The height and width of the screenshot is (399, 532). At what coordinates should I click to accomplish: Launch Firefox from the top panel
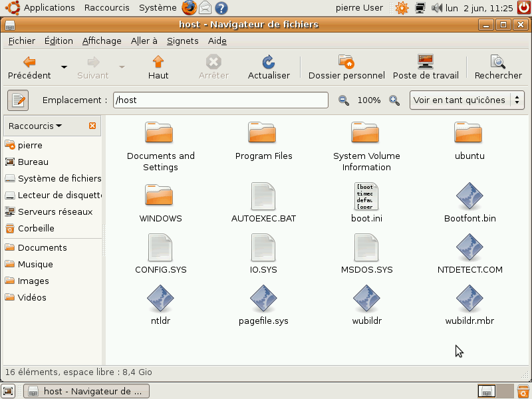click(189, 8)
